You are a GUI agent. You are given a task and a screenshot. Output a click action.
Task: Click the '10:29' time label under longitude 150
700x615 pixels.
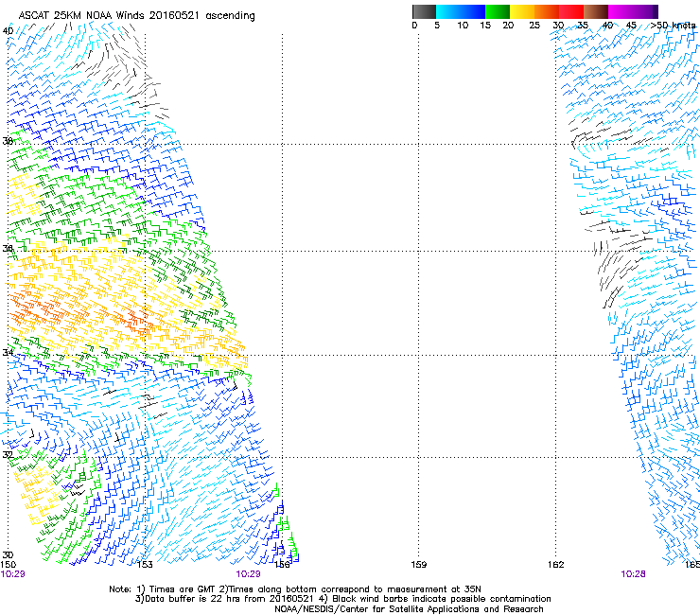pos(12,574)
